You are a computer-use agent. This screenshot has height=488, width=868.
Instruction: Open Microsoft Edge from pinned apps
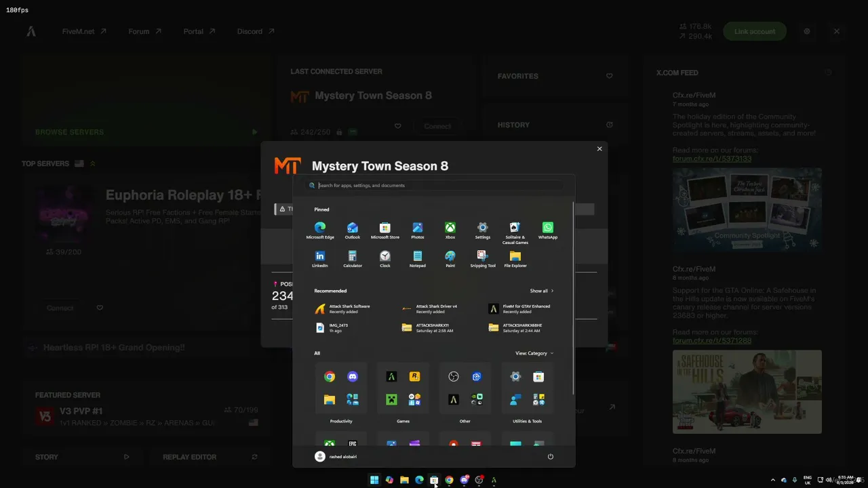tap(320, 230)
